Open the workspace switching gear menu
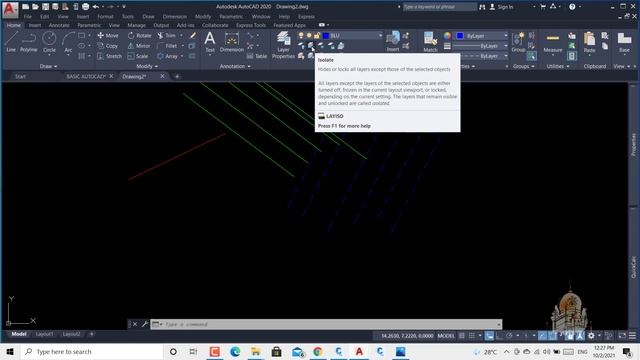 click(x=591, y=336)
